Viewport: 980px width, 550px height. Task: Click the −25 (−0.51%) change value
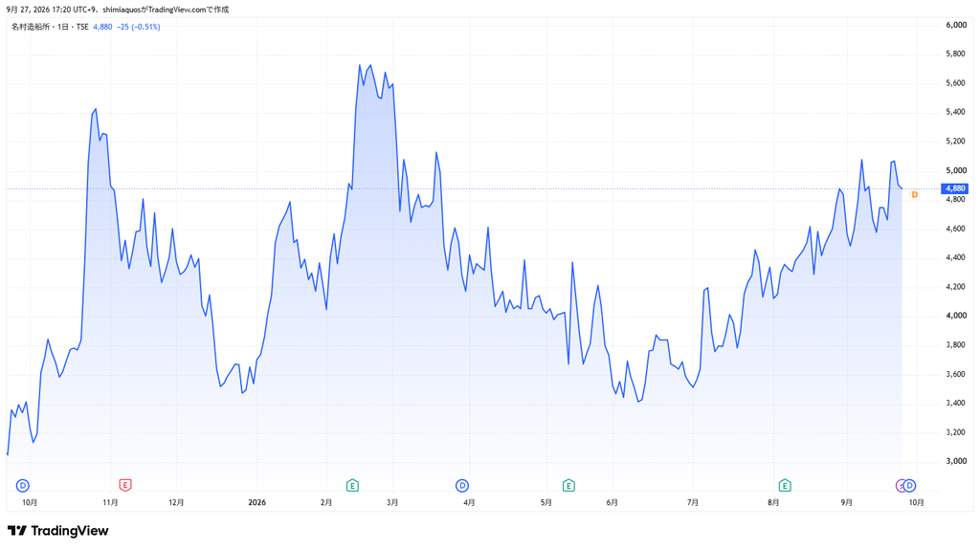pyautogui.click(x=138, y=27)
